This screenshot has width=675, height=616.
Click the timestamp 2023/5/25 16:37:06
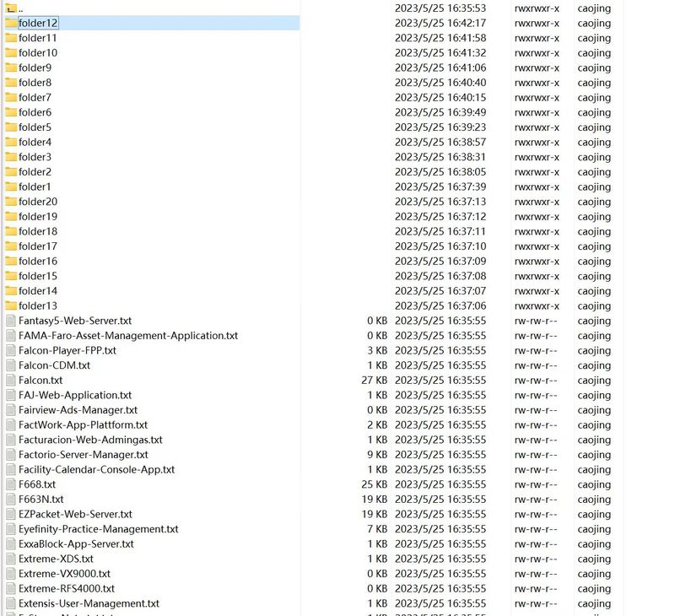(x=440, y=305)
